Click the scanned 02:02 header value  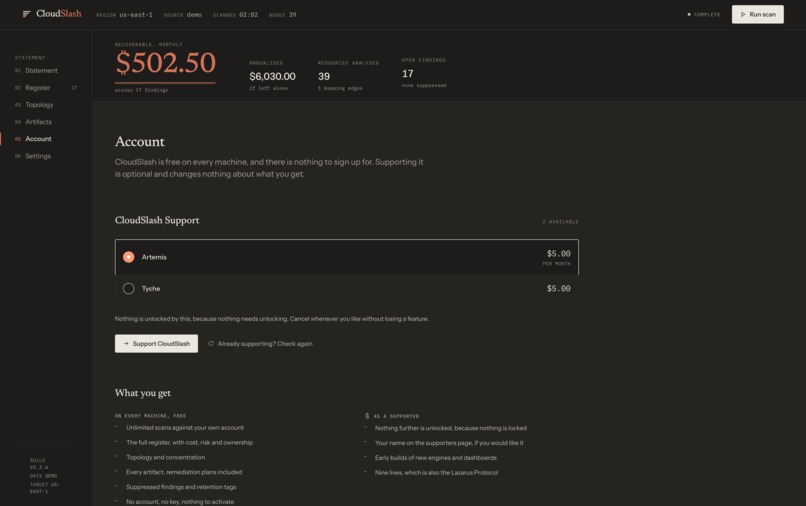click(248, 15)
